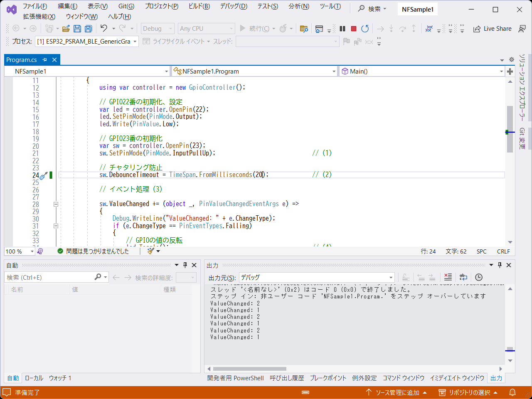The width and height of the screenshot is (532, 399).
Task: Open the 出力元 source dropdown
Action: (x=390, y=277)
